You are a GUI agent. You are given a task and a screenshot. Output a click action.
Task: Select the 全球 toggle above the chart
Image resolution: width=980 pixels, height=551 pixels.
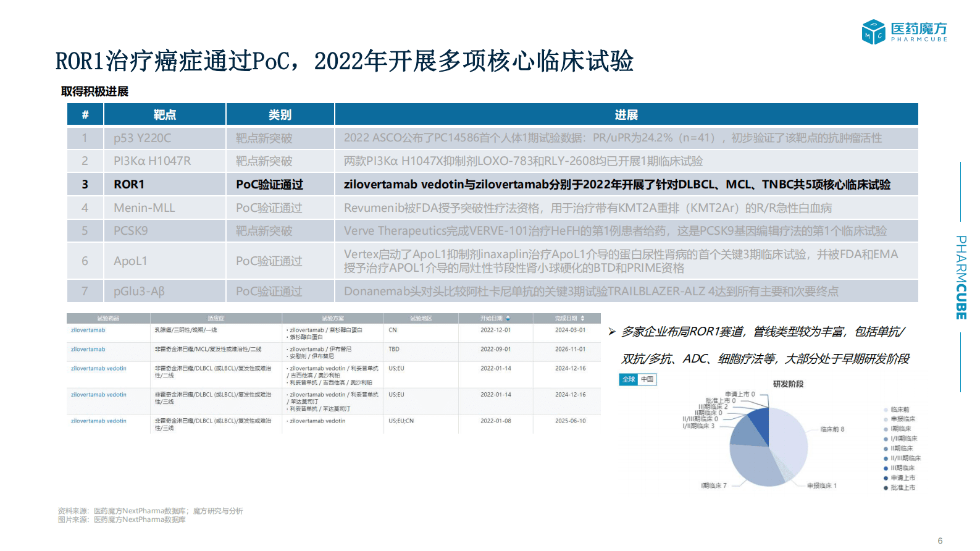coord(629,379)
